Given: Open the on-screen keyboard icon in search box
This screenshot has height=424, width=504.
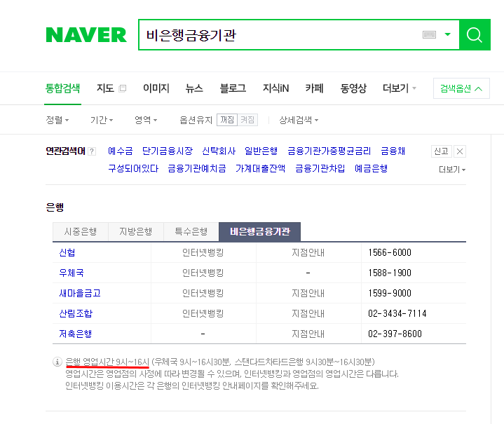Looking at the screenshot, I should [x=429, y=35].
